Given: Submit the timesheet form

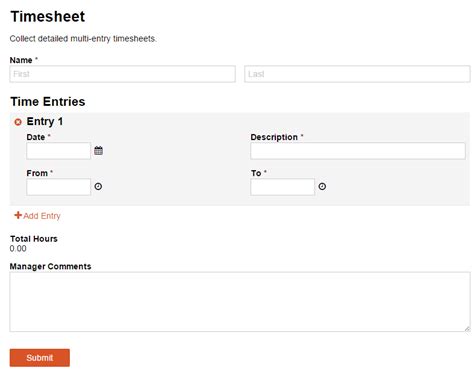Looking at the screenshot, I should [x=40, y=358].
